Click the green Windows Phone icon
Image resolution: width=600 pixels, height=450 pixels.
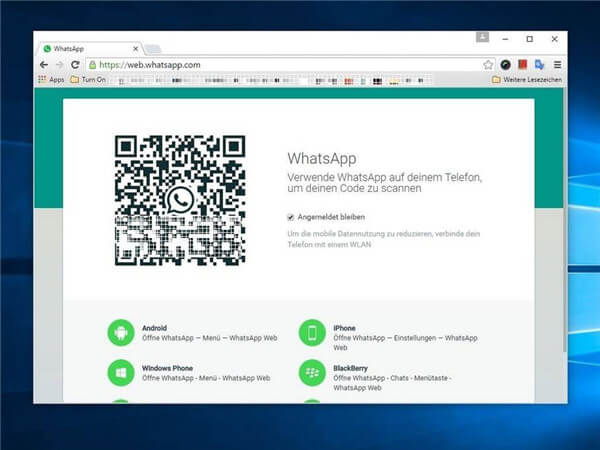[121, 373]
